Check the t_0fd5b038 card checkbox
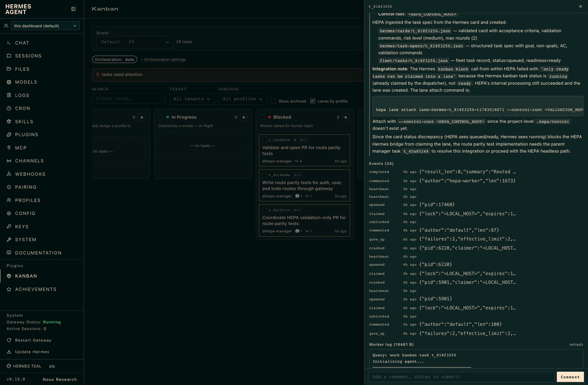Viewport: 588px width, 385px height. [x=265, y=140]
